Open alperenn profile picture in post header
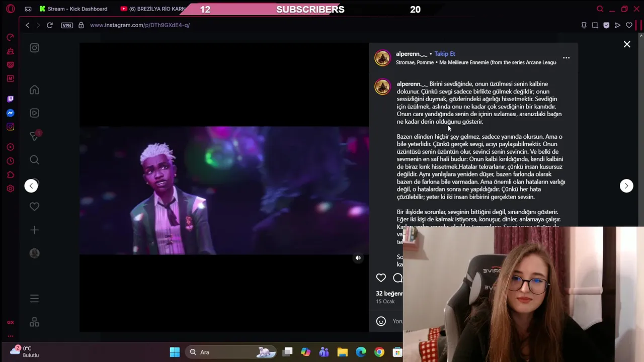The width and height of the screenshot is (644, 362). tap(382, 58)
